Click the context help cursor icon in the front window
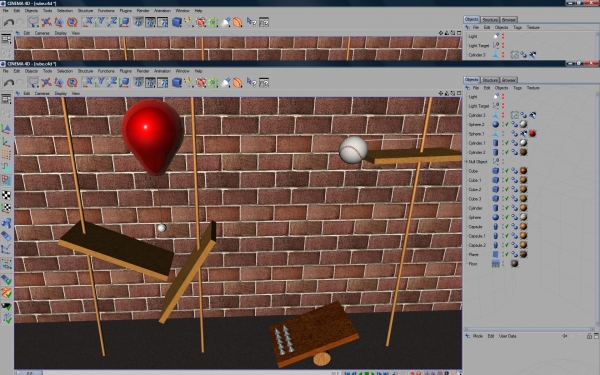The height and width of the screenshot is (375, 600). point(251,82)
